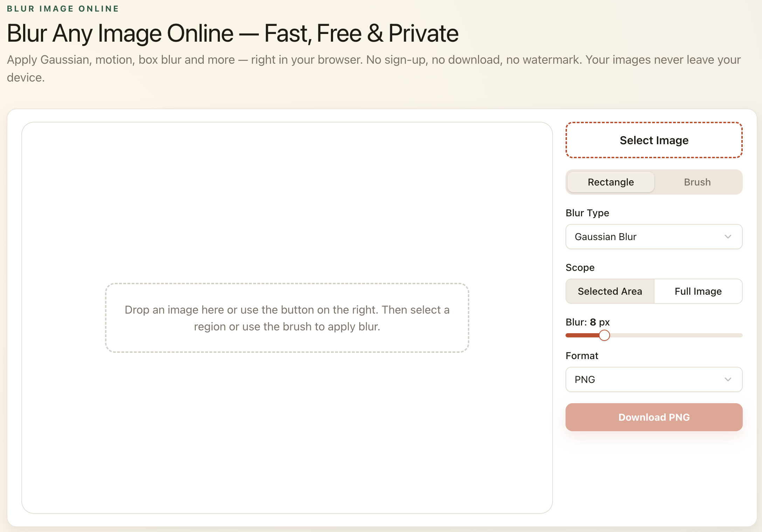Click the Select Image button

pos(654,140)
